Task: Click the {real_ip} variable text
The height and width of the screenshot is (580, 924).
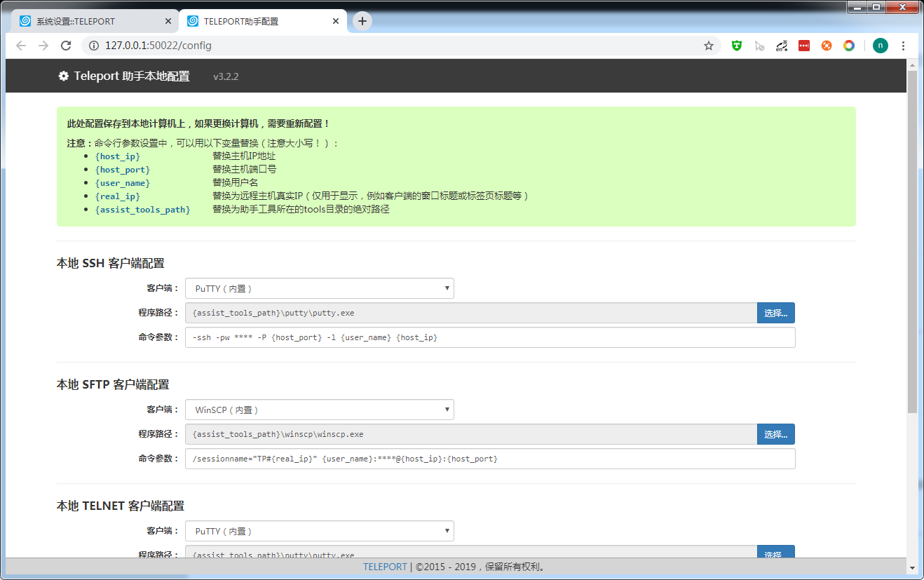Action: point(117,196)
